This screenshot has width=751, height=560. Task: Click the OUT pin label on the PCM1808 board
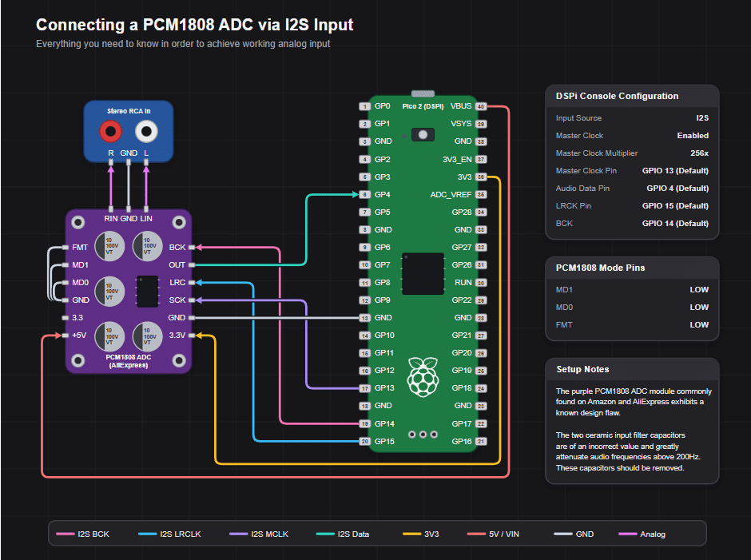coord(177,265)
